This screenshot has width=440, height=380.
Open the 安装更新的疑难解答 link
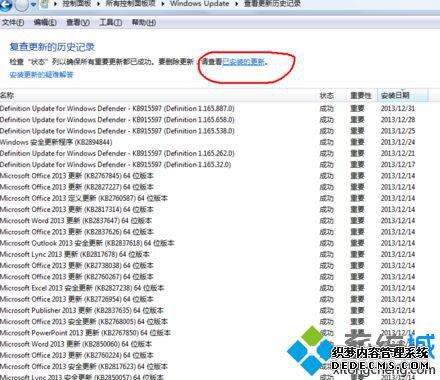point(41,75)
